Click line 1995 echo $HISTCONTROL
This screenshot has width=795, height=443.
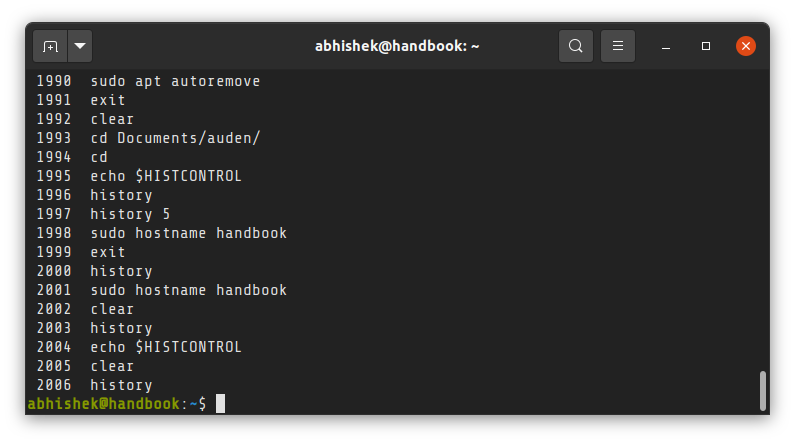139,176
